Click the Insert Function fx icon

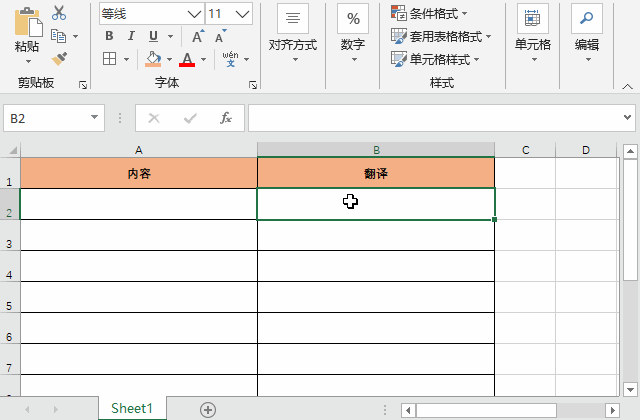tap(226, 118)
